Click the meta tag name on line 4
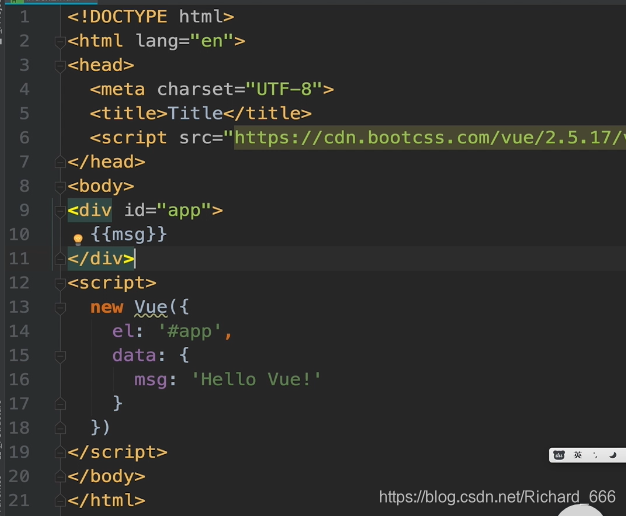Image resolution: width=626 pixels, height=516 pixels. (123, 89)
